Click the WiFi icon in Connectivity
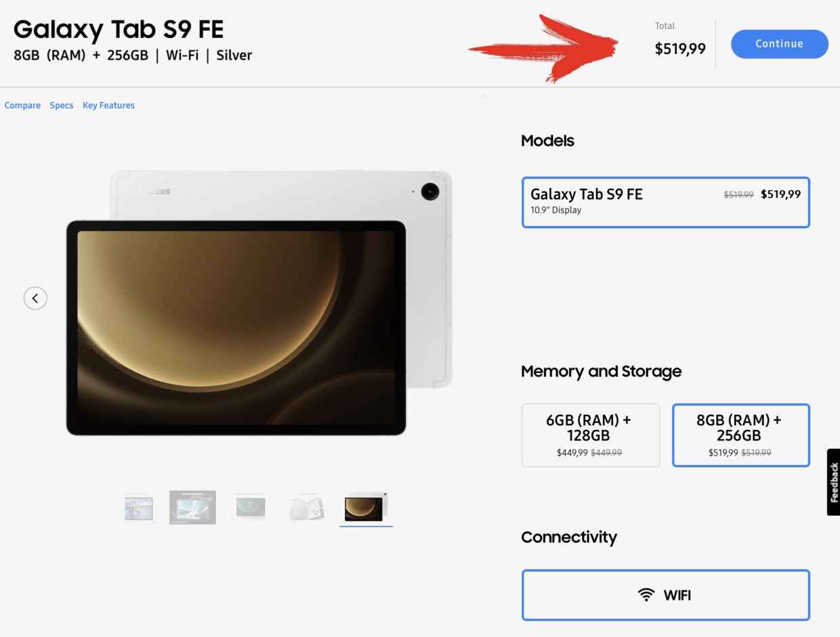840x637 pixels. pyautogui.click(x=646, y=595)
